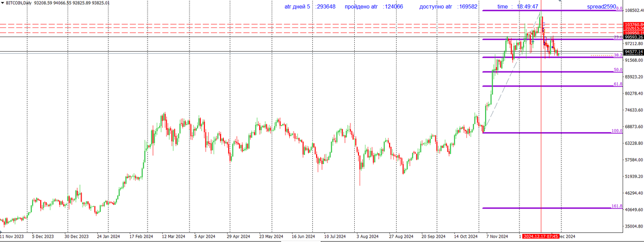Click the 'пройдено atr : 124066' label
This screenshot has width=644, height=242.
374,7
